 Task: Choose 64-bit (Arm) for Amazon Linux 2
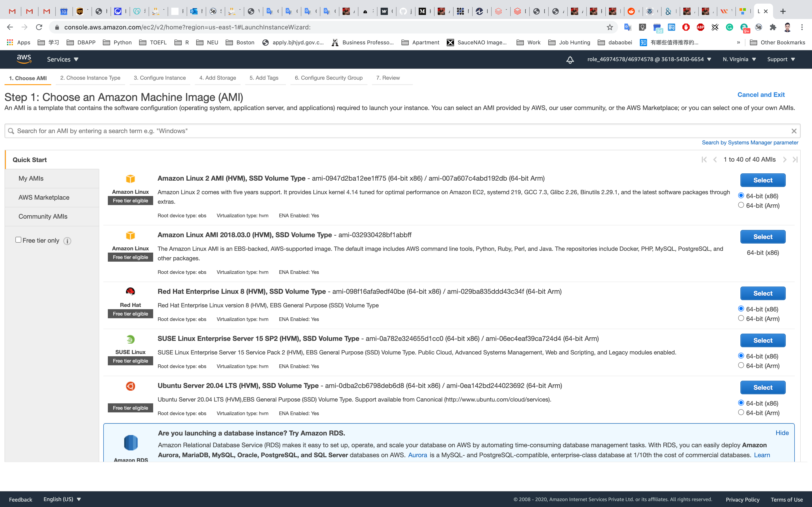coord(741,205)
